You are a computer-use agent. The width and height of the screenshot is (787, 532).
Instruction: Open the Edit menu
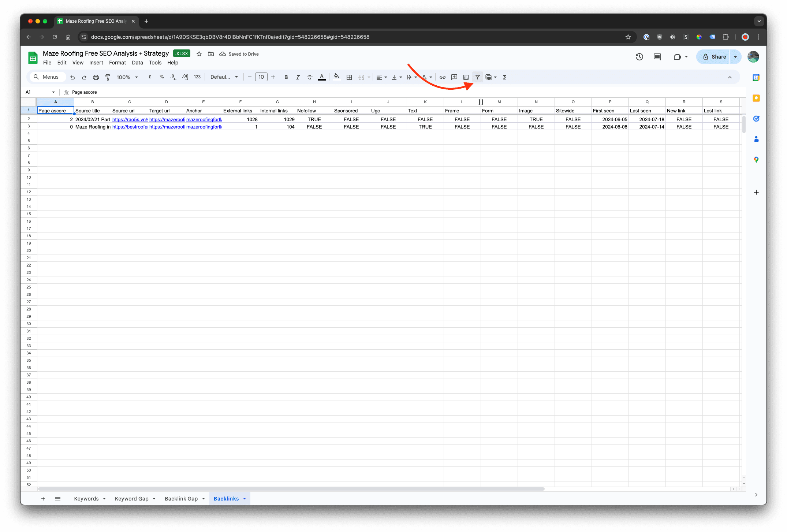tap(62, 63)
